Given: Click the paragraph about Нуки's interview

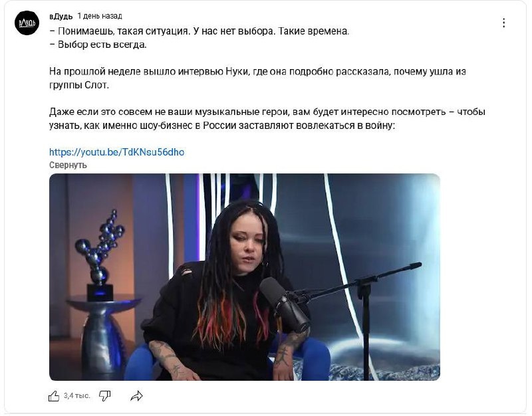Looking at the screenshot, I should (257, 78).
